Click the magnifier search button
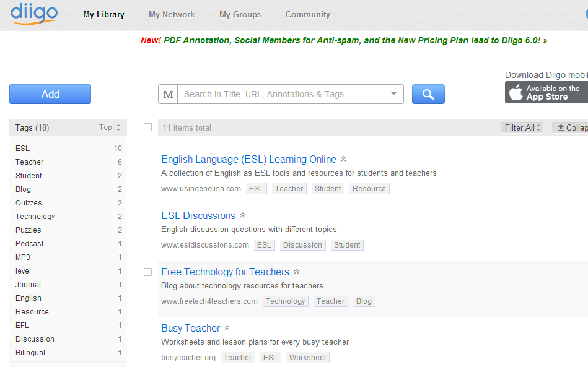This screenshot has width=588, height=367. pyautogui.click(x=428, y=94)
